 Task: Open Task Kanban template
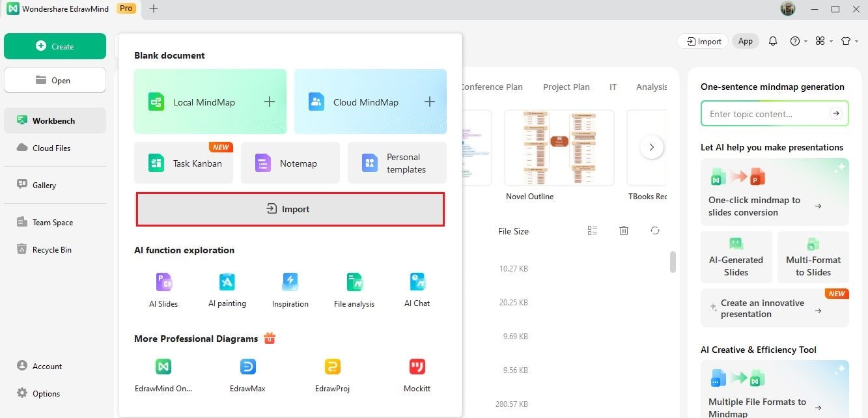[x=184, y=163]
